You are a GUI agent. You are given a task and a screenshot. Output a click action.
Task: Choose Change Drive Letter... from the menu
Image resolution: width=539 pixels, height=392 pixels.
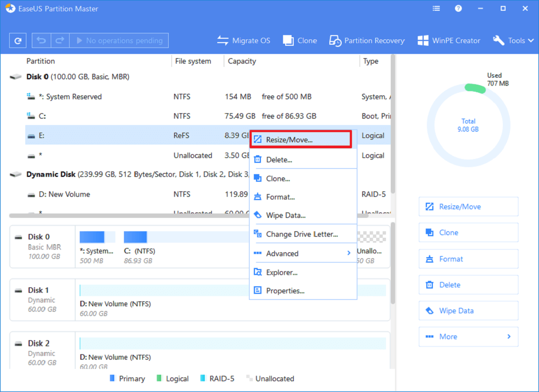coord(303,234)
